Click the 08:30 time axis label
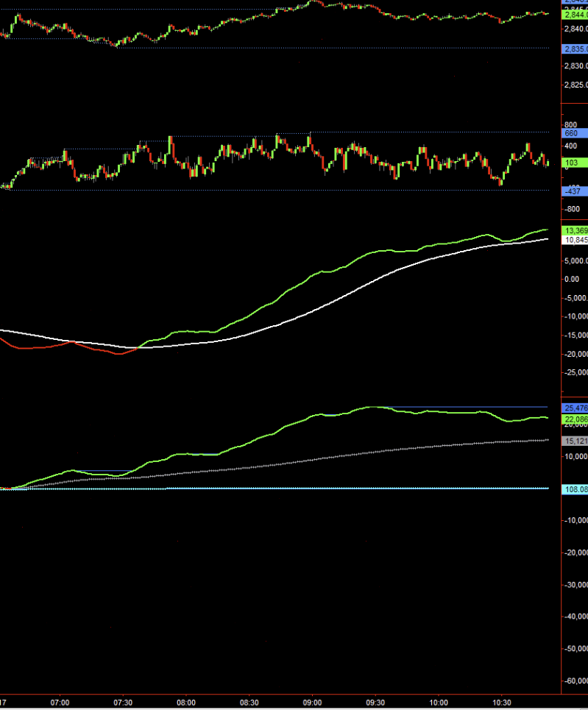 tap(249, 703)
